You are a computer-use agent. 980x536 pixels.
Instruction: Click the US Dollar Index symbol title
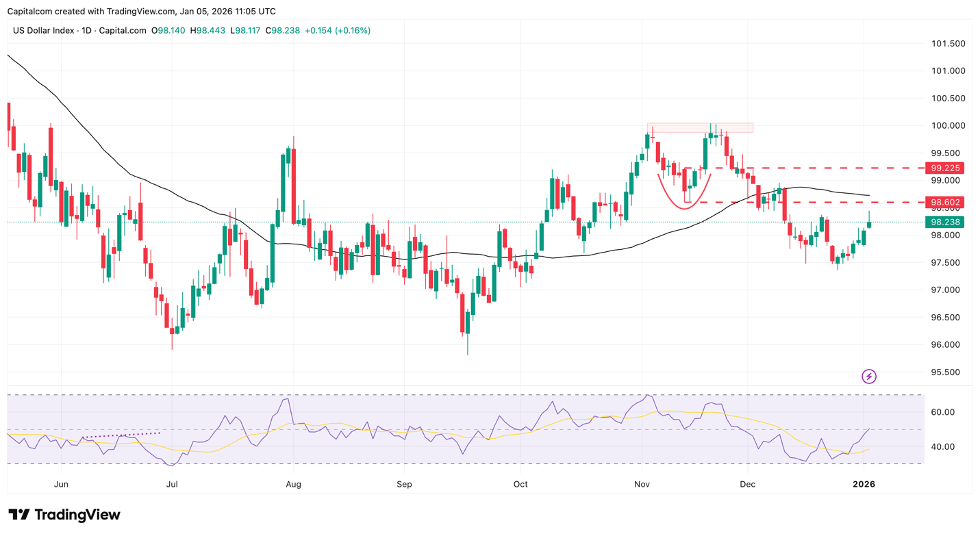pos(45,31)
